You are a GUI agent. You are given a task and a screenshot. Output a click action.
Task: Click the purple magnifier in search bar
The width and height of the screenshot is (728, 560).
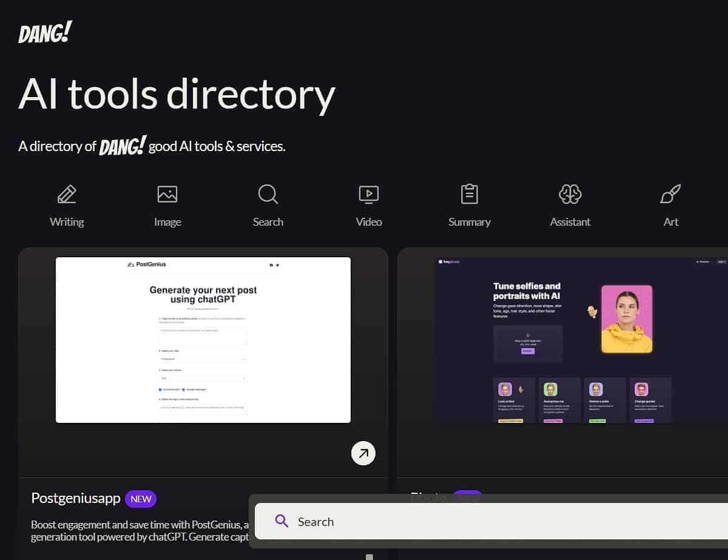(x=281, y=521)
